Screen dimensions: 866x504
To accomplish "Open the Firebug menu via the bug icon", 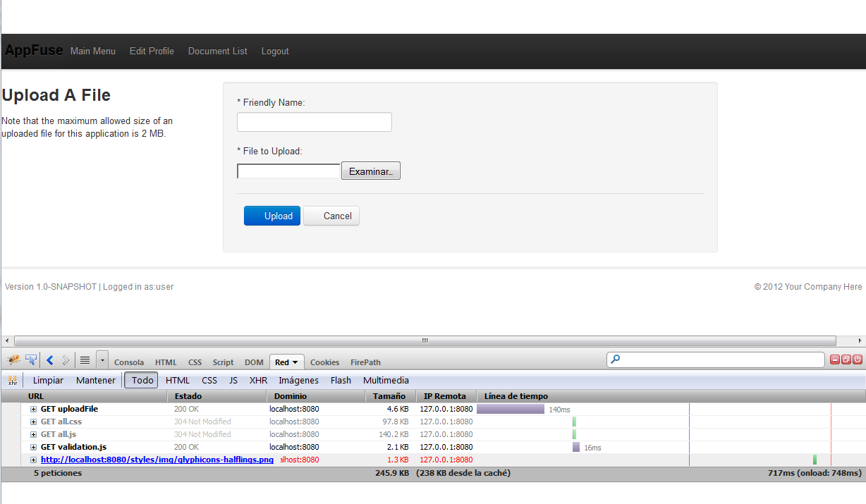I will pyautogui.click(x=13, y=359).
